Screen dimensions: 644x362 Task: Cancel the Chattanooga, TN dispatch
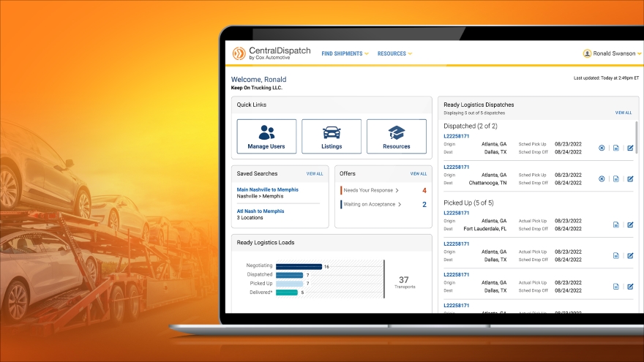click(x=602, y=178)
